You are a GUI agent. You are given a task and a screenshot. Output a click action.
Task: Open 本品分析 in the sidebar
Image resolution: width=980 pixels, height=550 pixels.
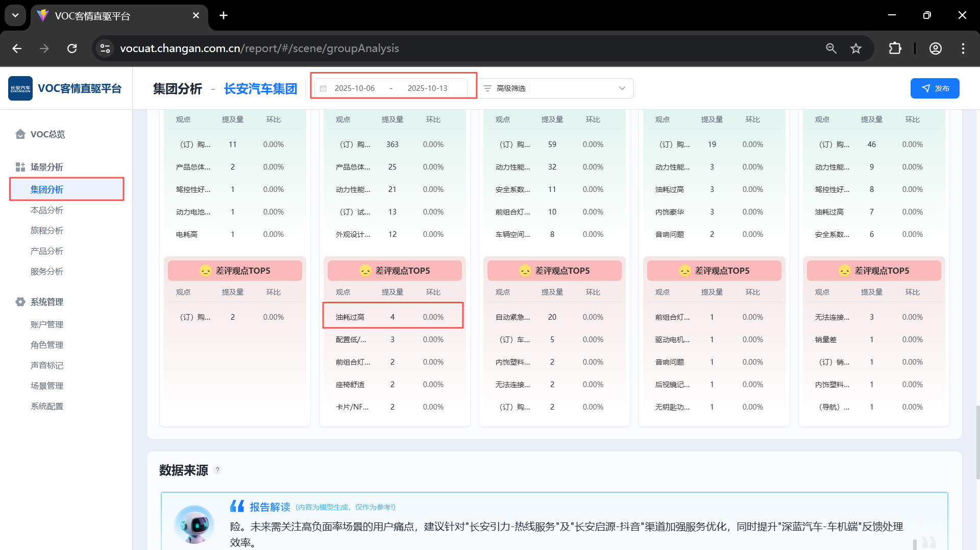click(x=47, y=210)
